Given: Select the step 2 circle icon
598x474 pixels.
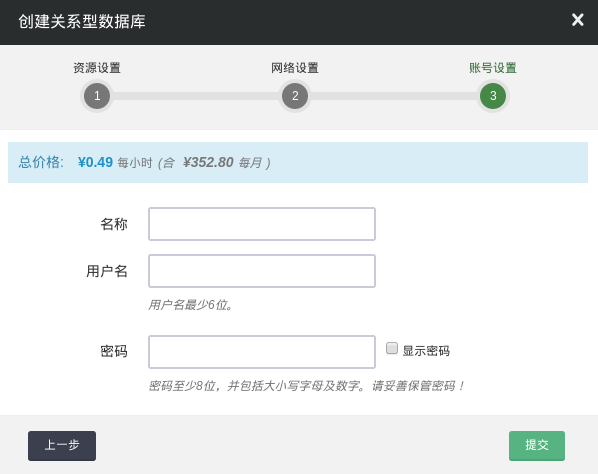Looking at the screenshot, I should 295,96.
